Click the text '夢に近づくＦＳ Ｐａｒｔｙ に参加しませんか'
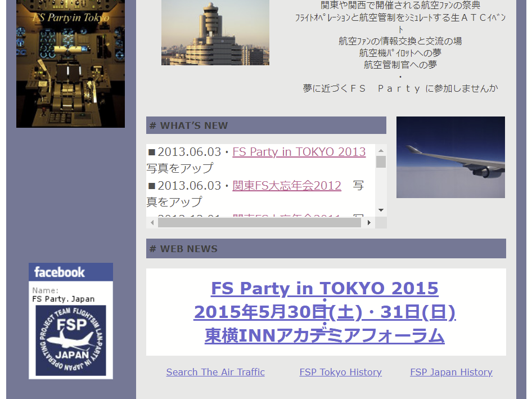Viewport: 532px width, 399px height. tap(400, 88)
